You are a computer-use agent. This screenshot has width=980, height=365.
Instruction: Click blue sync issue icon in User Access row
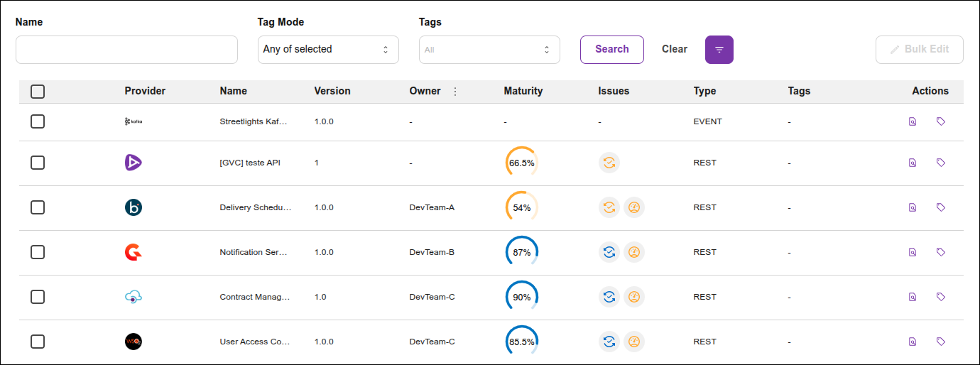(609, 342)
